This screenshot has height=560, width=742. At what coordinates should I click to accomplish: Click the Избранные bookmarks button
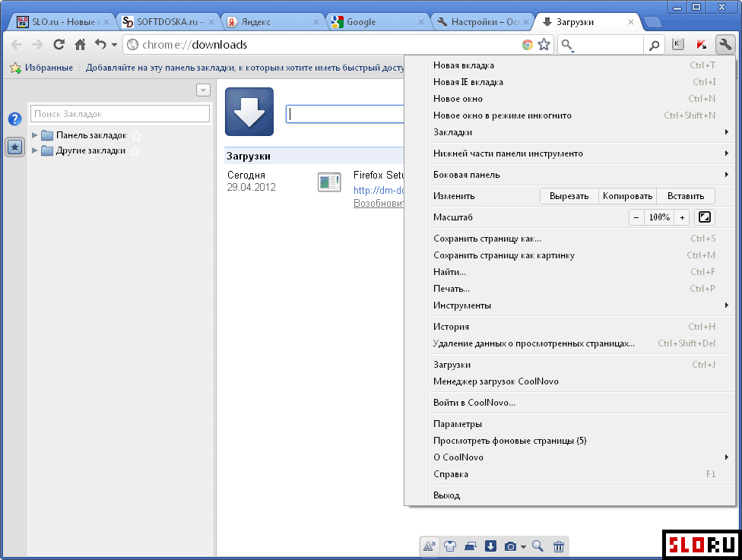click(42, 68)
